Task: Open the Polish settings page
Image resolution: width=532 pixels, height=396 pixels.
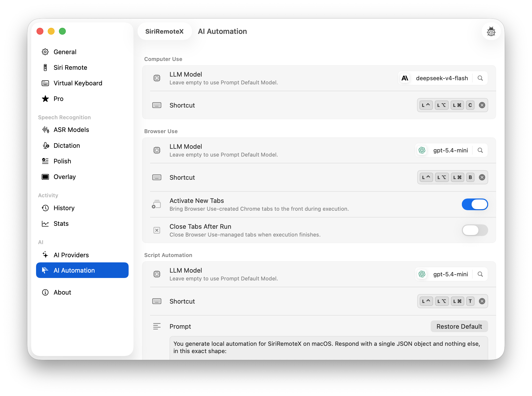Action: click(x=82, y=161)
